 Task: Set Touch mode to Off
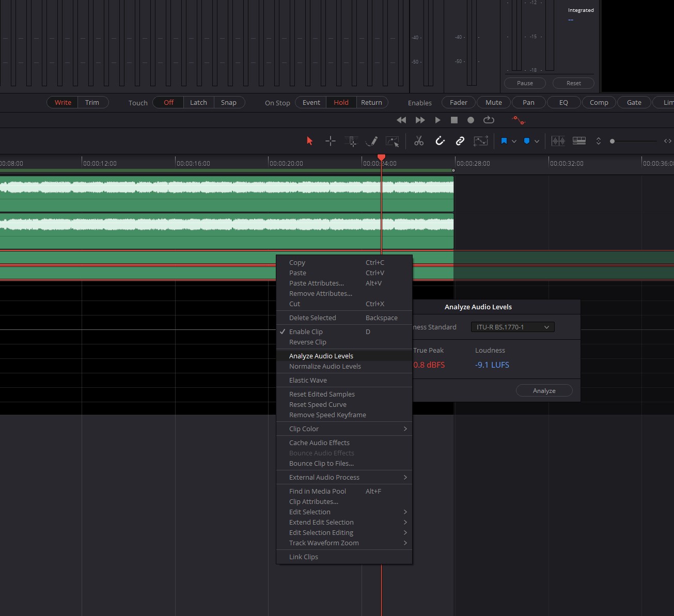(169, 102)
